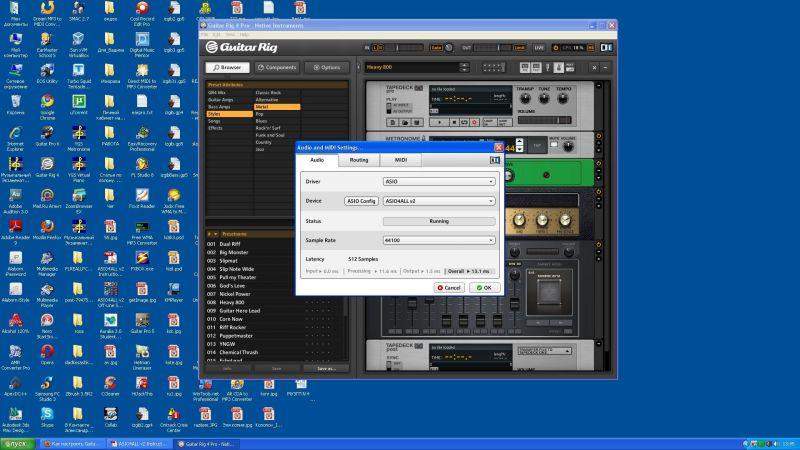Click the NI logo icon in settings dialog

tap(494, 160)
